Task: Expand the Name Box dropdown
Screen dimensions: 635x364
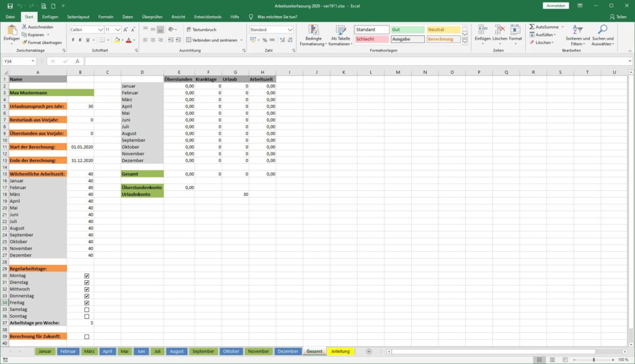Action: [x=33, y=61]
